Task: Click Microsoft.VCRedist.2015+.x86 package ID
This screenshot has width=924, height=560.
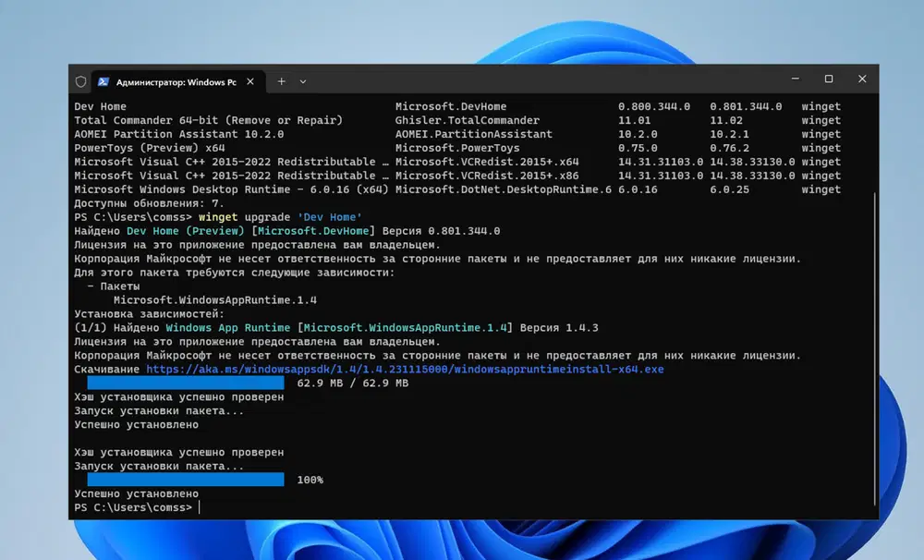Action: tap(487, 176)
